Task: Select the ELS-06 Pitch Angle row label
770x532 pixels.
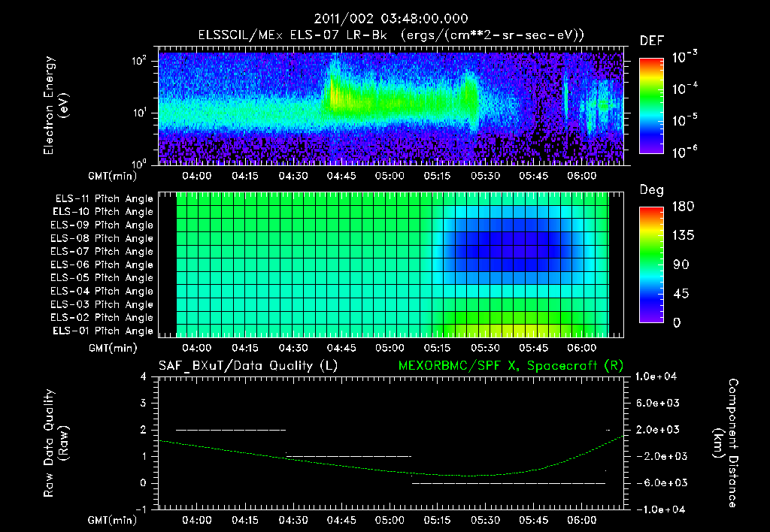Action: coord(102,264)
